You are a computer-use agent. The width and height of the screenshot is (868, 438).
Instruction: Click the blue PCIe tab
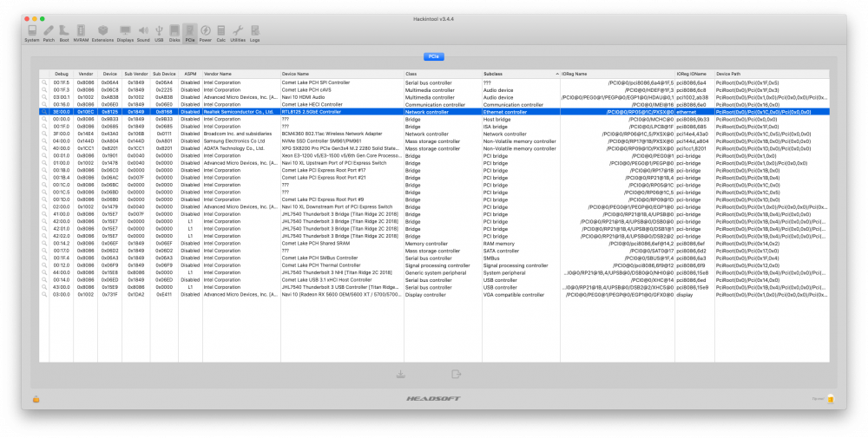[x=434, y=56]
